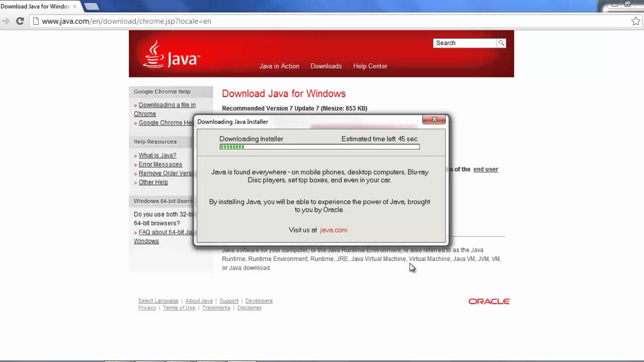
Task: Open the Downloads menu item
Action: coord(326,66)
